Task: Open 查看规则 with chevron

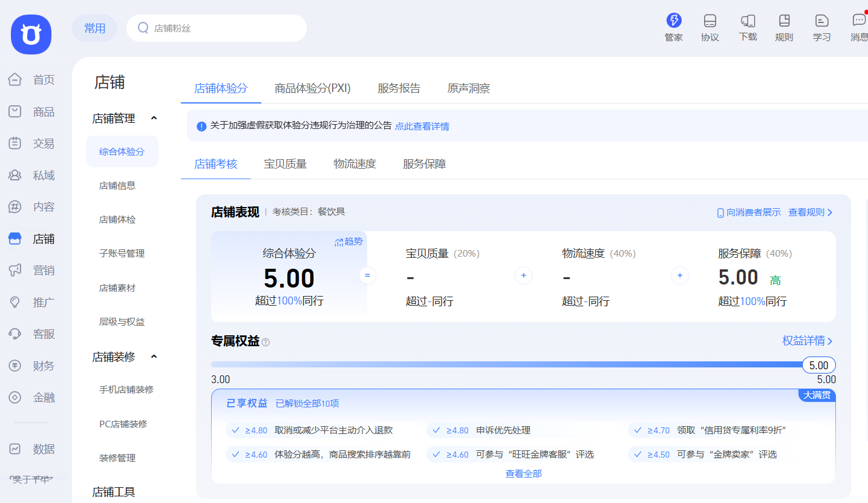Action: coord(811,212)
